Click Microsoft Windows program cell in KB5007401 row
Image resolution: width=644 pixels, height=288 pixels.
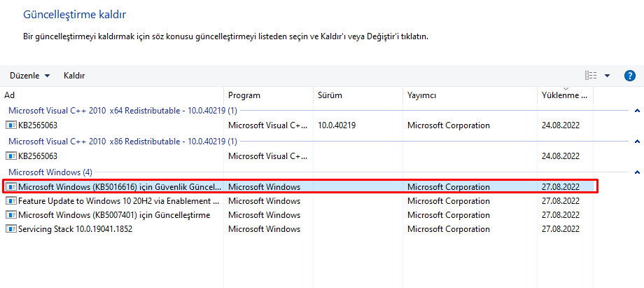point(264,214)
